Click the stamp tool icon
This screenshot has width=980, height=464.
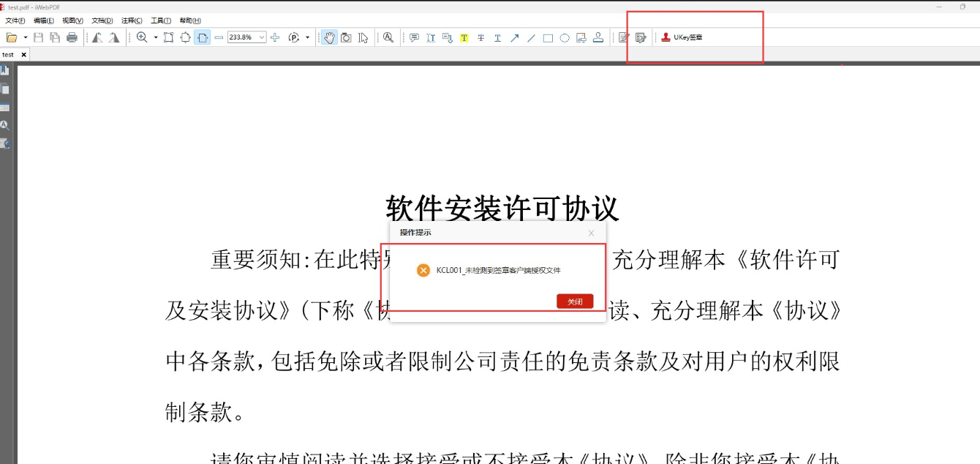(x=598, y=37)
